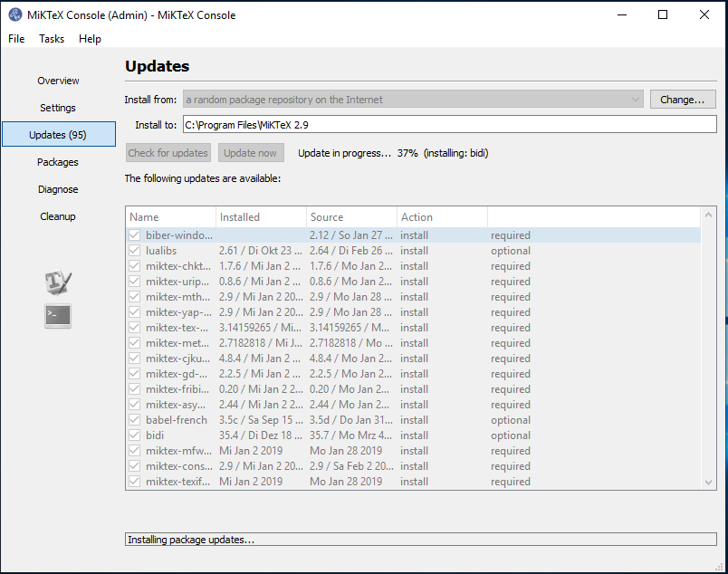Go to the Packages page
The image size is (728, 574).
pyautogui.click(x=59, y=162)
